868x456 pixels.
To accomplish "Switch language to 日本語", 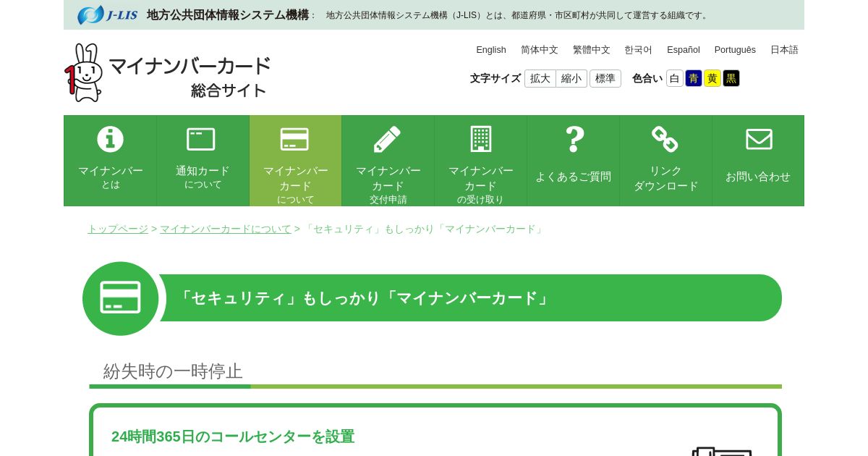I will (784, 50).
